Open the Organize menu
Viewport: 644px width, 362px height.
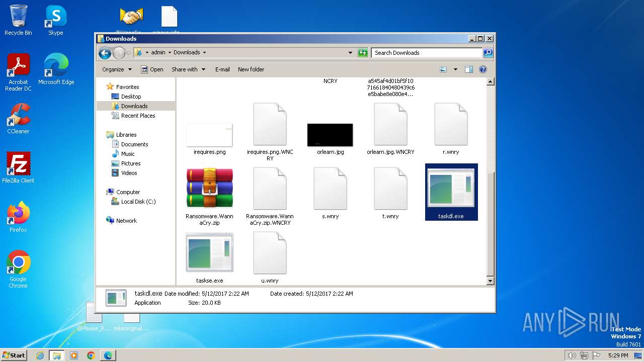pyautogui.click(x=117, y=69)
